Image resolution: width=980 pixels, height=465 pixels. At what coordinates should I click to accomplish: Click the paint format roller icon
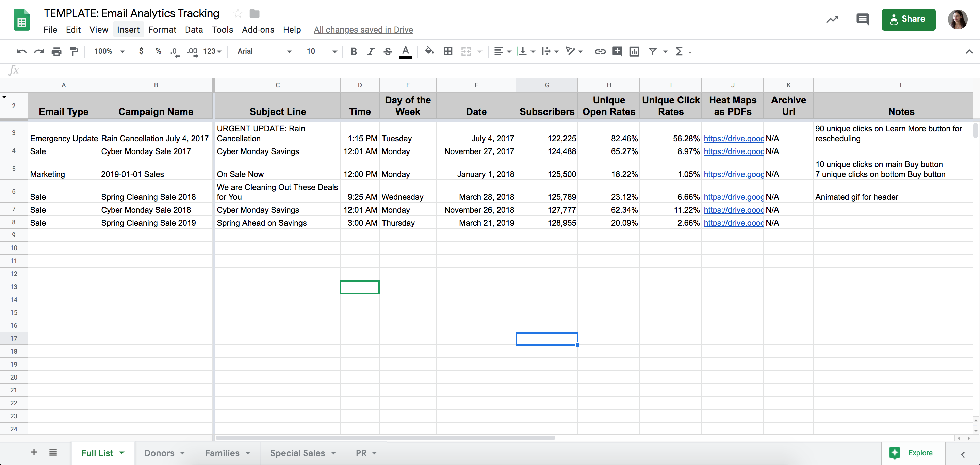(x=74, y=51)
